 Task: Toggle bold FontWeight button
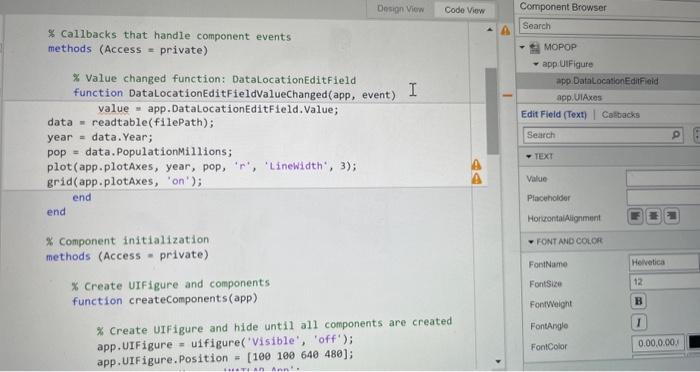tap(638, 301)
